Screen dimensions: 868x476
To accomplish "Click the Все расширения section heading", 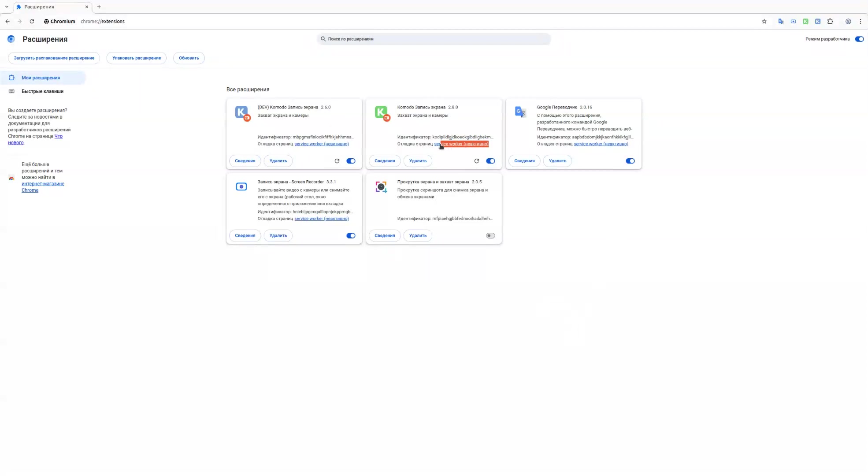I will [x=248, y=89].
